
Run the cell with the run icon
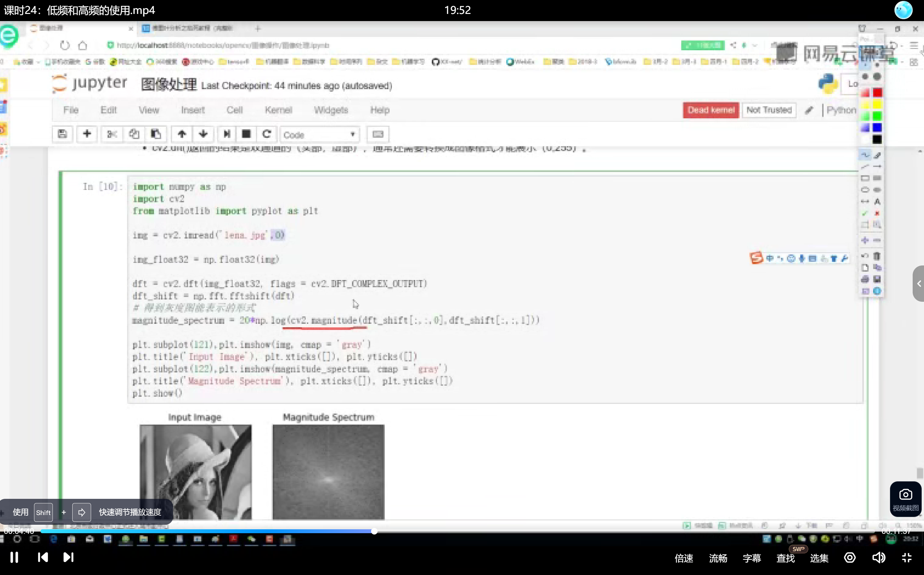pos(227,134)
